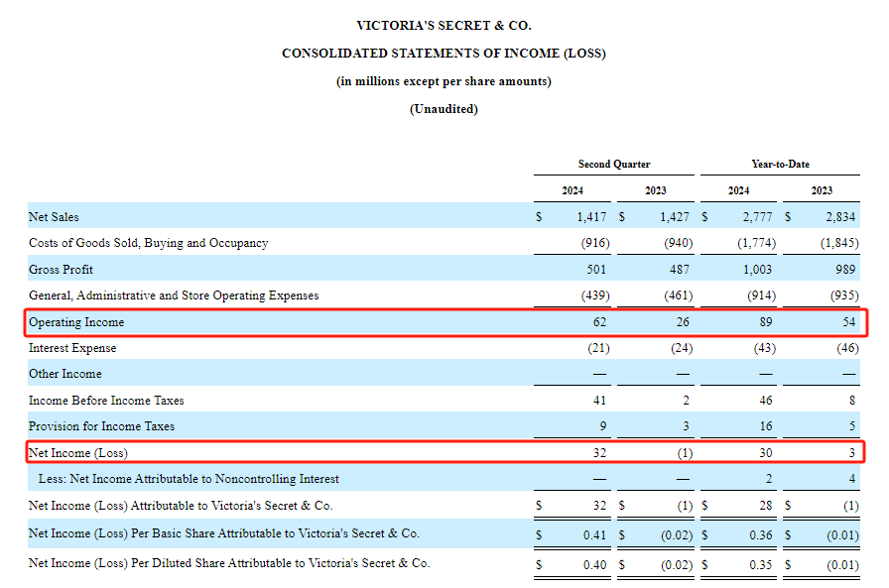Select the "Gross Profit" row label

[x=61, y=270]
